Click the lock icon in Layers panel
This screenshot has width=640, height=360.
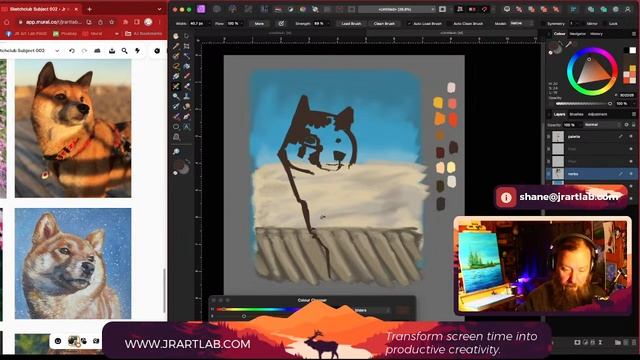click(633, 124)
